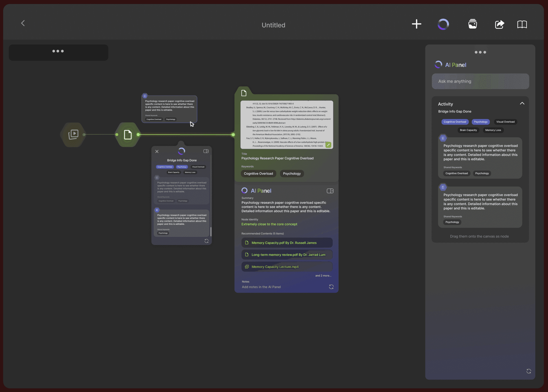Refresh the right AI Panel
This screenshot has height=392, width=548.
(x=529, y=371)
